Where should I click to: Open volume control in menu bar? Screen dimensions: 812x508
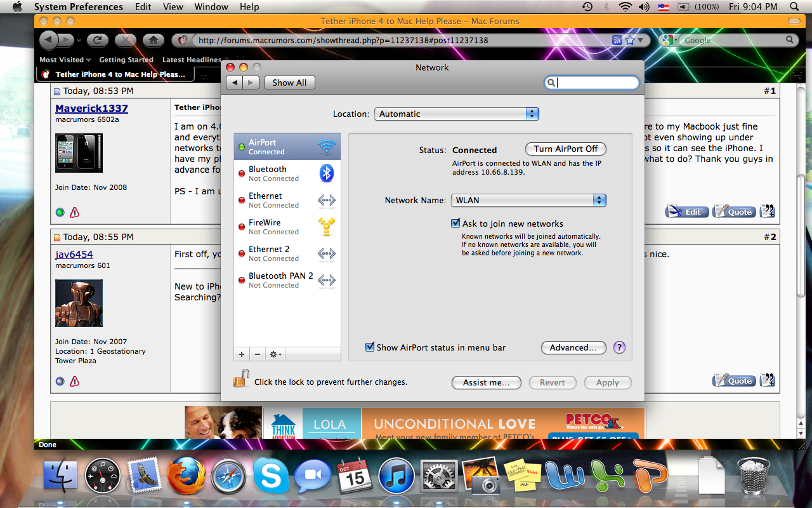[644, 7]
